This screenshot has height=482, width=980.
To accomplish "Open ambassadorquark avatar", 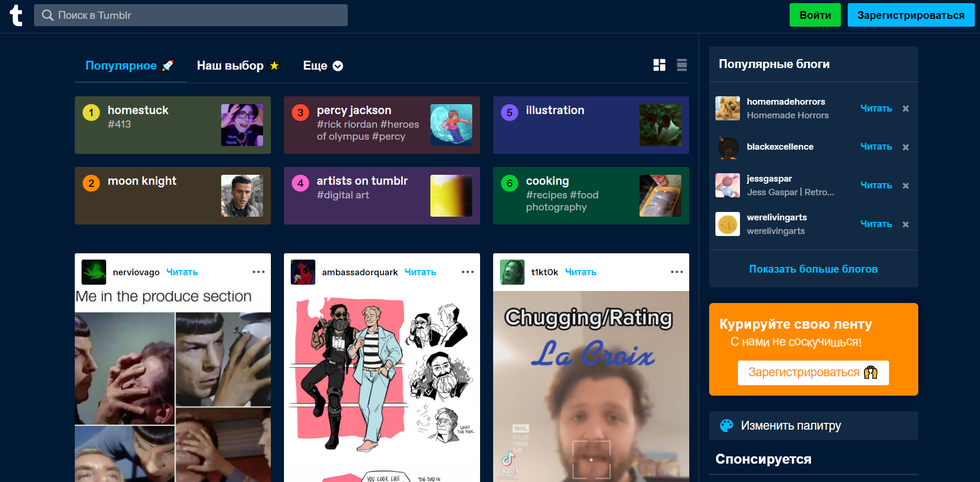I will click(303, 272).
